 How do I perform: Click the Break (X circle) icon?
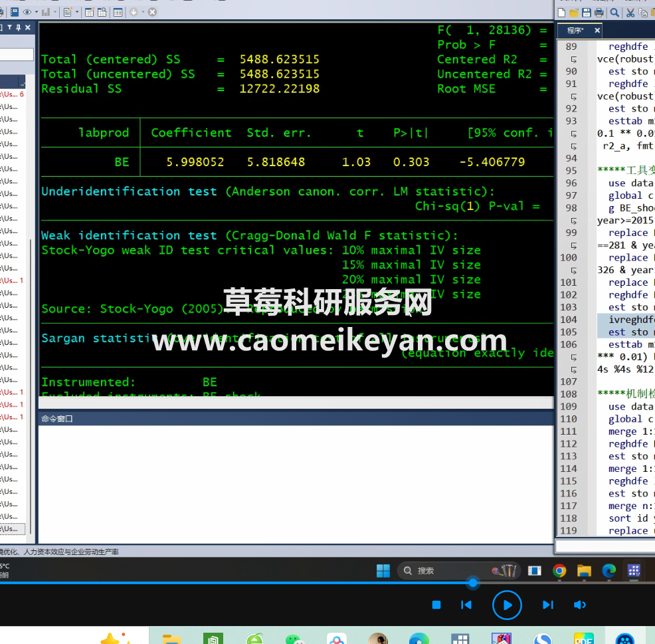(153, 12)
